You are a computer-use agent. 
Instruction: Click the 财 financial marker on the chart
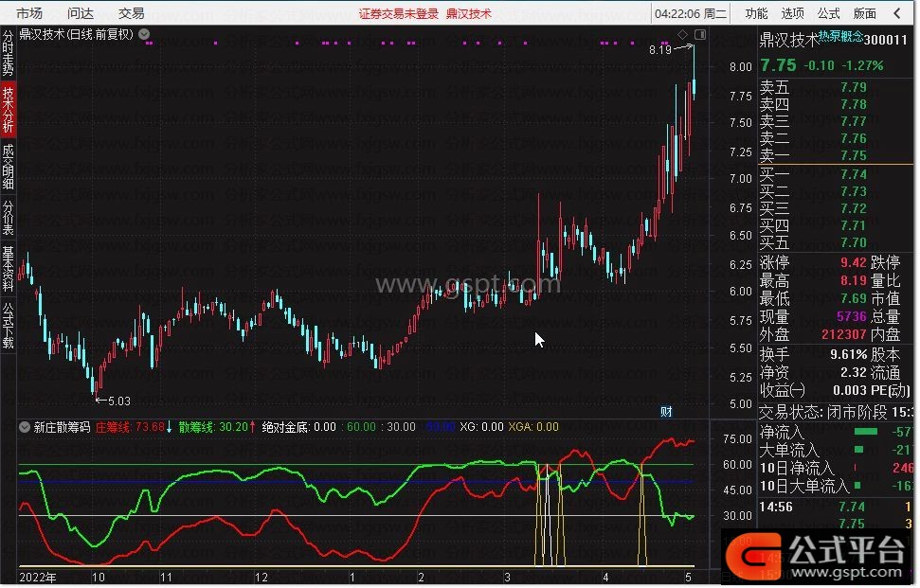coord(666,412)
